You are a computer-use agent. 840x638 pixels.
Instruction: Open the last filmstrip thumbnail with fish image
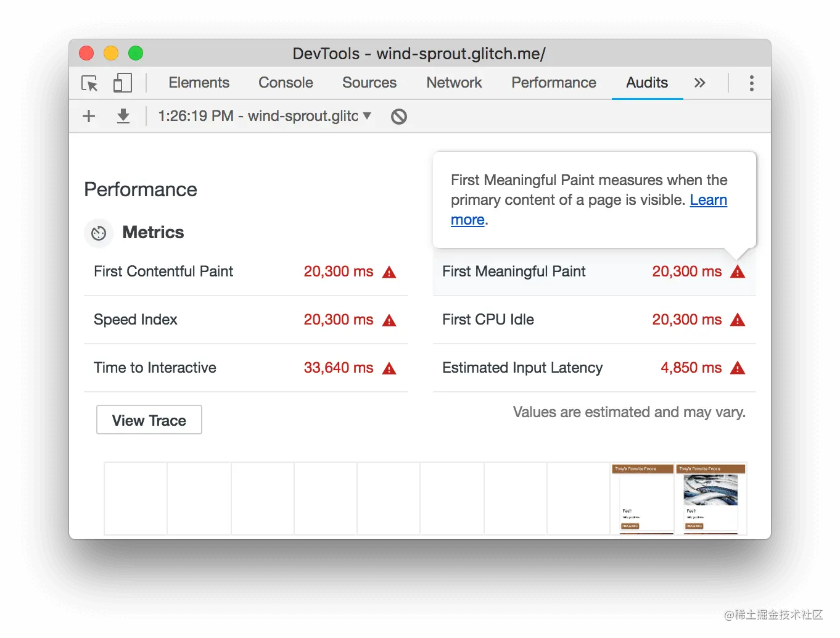coord(710,499)
